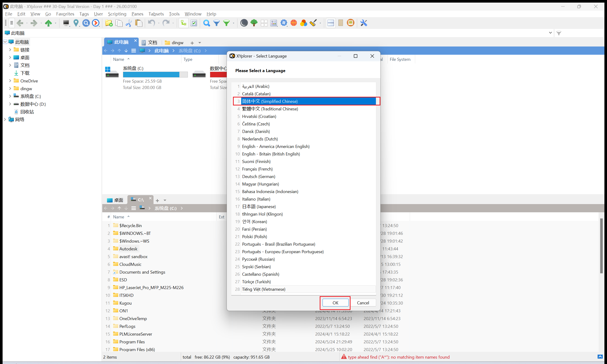This screenshot has height=364, width=607.
Task: Click the Cut scissors icon
Action: 129,23
